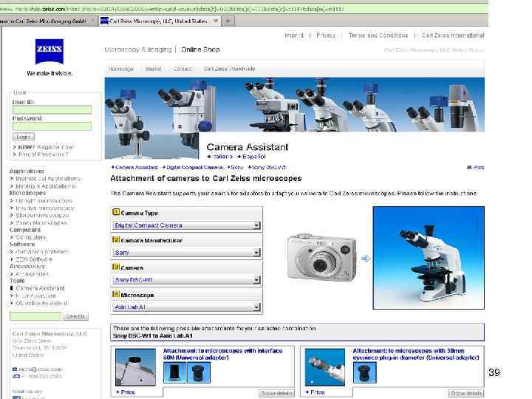Open the Imprint link
The height and width of the screenshot is (399, 532).
294,35
